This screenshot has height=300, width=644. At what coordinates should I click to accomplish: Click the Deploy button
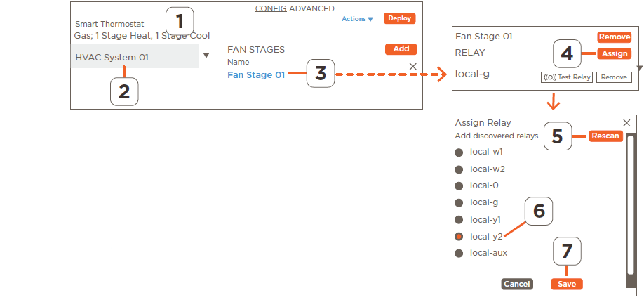coord(400,18)
